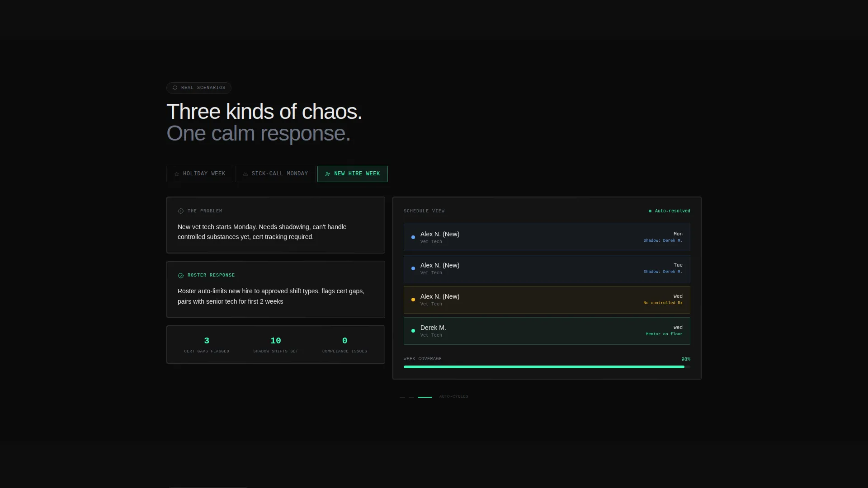Click the active green auto-cycle indicator
This screenshot has height=488, width=868.
click(425, 397)
